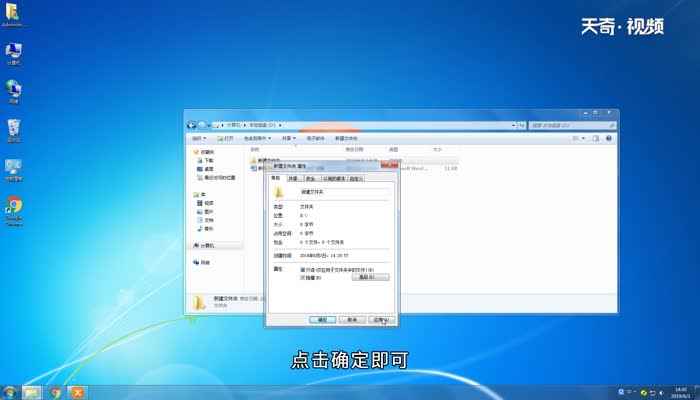Select 下载 Downloads in sidebar
700x400 pixels.
click(x=205, y=161)
